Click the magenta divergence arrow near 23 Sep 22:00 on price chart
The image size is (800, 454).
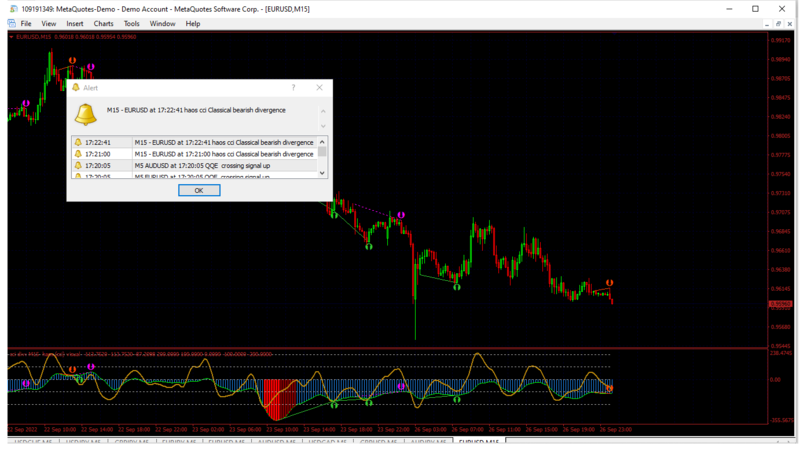coord(401,215)
